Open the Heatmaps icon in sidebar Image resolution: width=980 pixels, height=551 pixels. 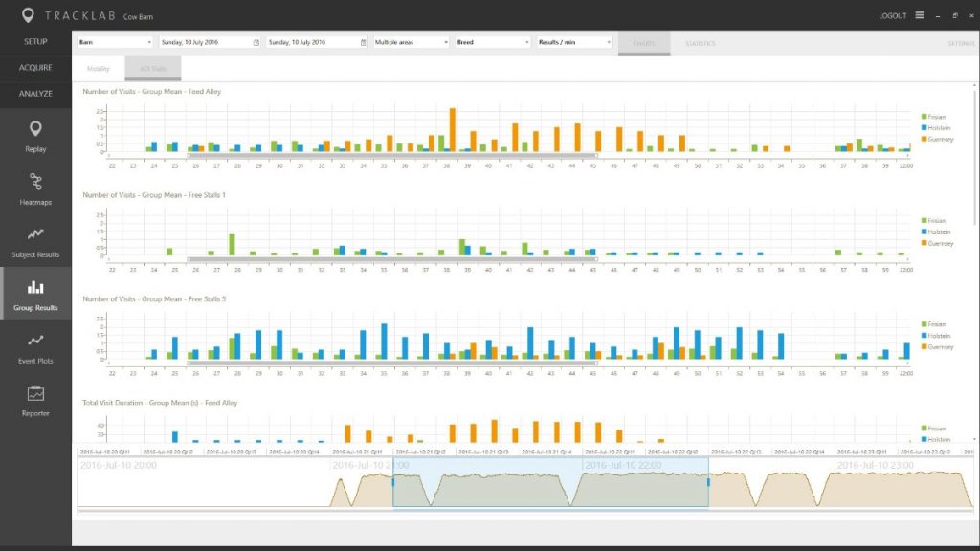click(x=35, y=182)
